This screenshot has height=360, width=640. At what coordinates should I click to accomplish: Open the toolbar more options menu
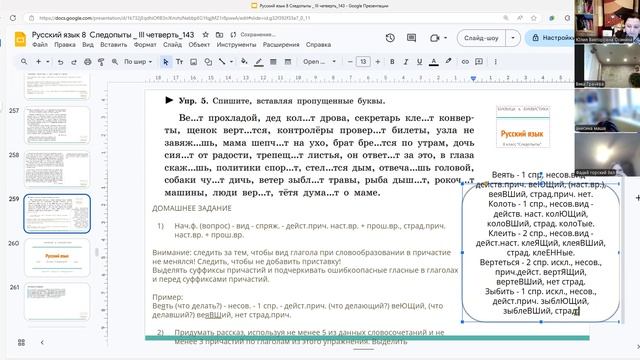point(496,62)
